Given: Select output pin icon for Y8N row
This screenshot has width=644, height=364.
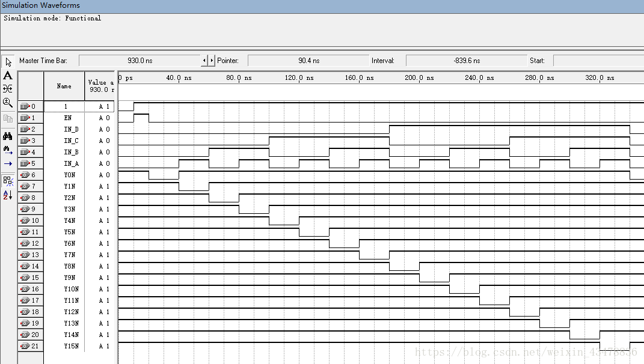Looking at the screenshot, I should (25, 266).
